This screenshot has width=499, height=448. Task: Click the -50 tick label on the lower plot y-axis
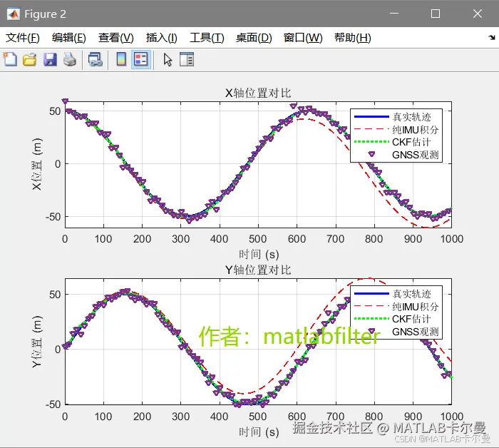[x=53, y=404]
